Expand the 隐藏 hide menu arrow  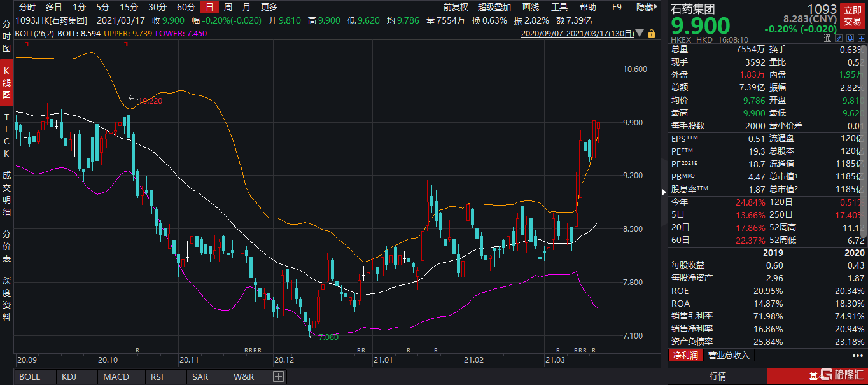pyautogui.click(x=656, y=7)
